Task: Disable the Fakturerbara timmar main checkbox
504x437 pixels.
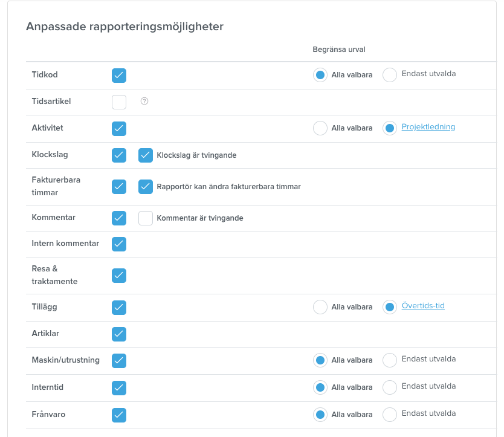Action: click(x=119, y=187)
